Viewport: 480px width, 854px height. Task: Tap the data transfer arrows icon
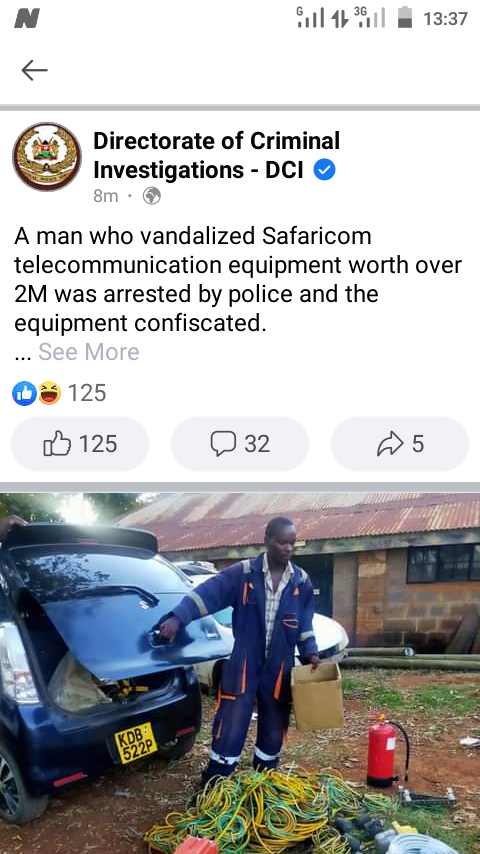[340, 19]
